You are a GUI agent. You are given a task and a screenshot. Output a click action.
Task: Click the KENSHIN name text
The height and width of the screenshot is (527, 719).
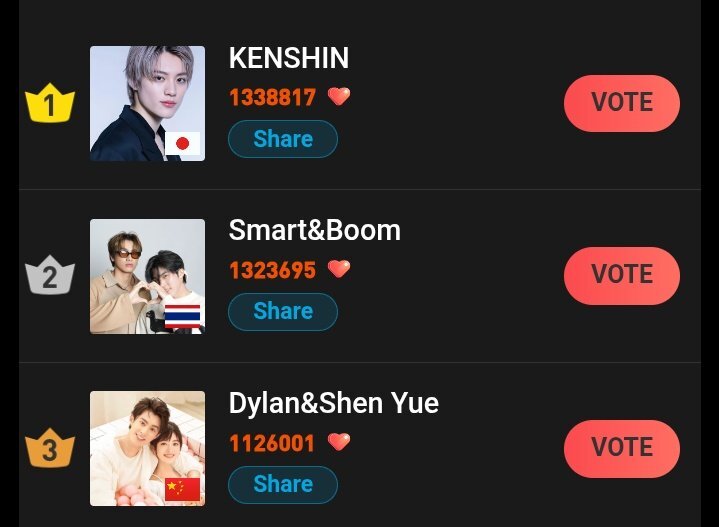click(x=289, y=58)
